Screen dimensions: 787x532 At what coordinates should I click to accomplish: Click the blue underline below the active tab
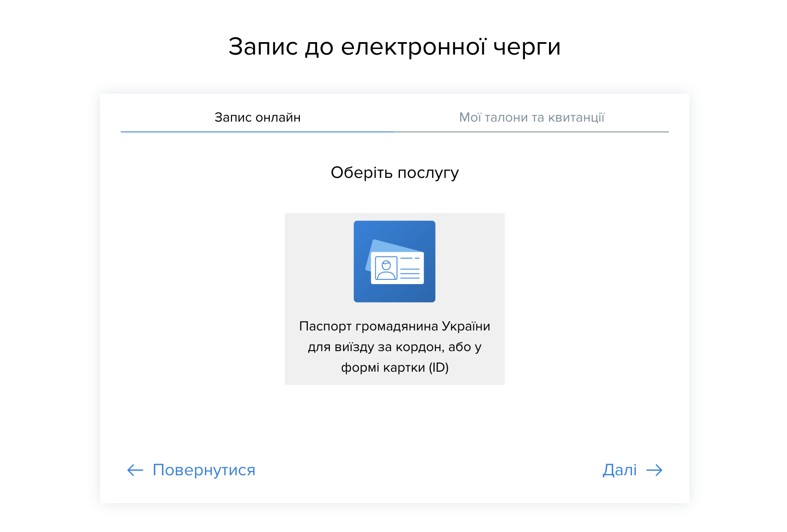click(x=257, y=132)
